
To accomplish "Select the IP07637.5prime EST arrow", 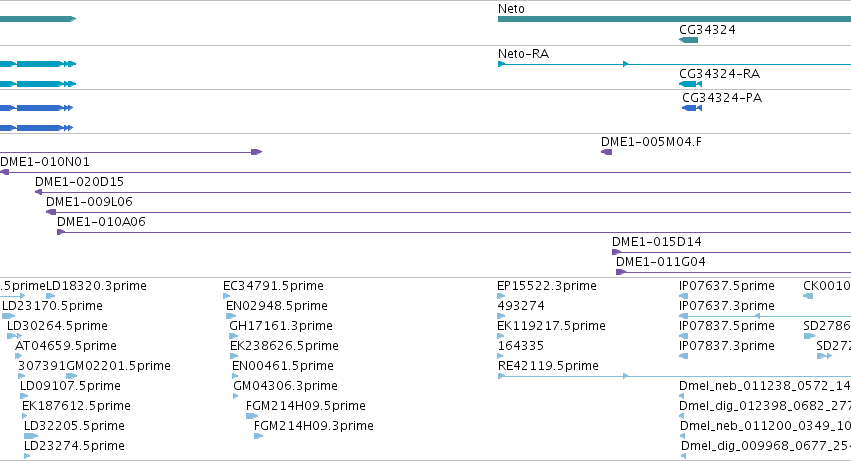I will 684,296.
